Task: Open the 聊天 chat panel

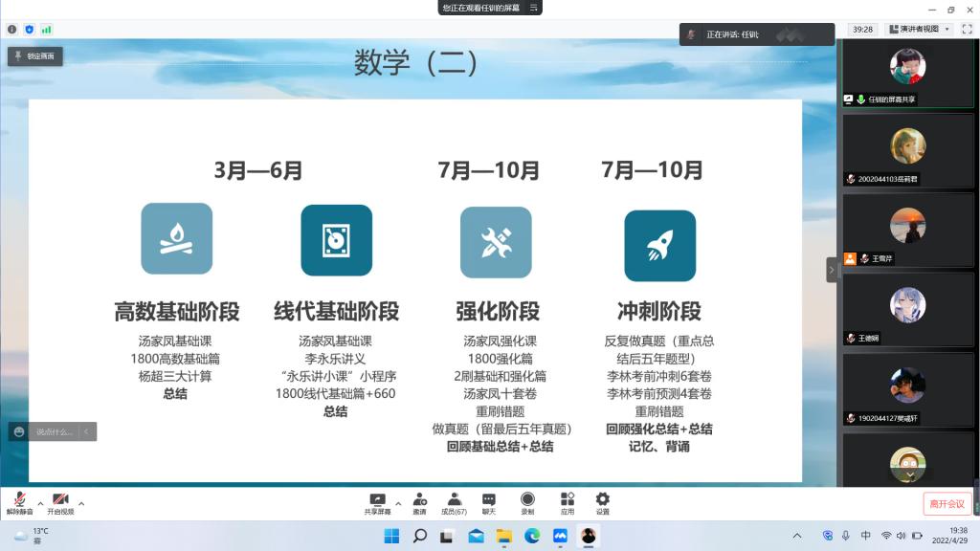Action: 489,501
